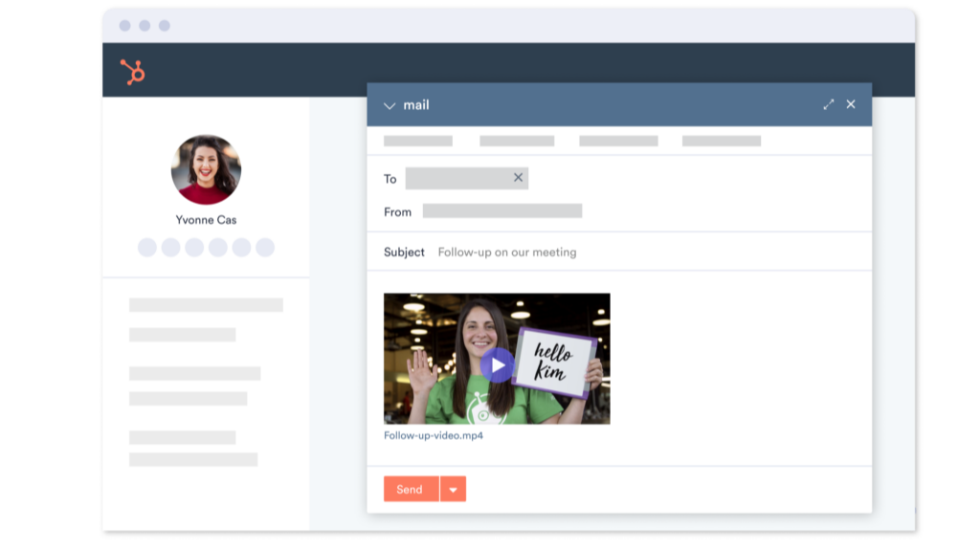Click the third circular action icon below the profile
This screenshot has height=551, width=980.
pos(193,247)
